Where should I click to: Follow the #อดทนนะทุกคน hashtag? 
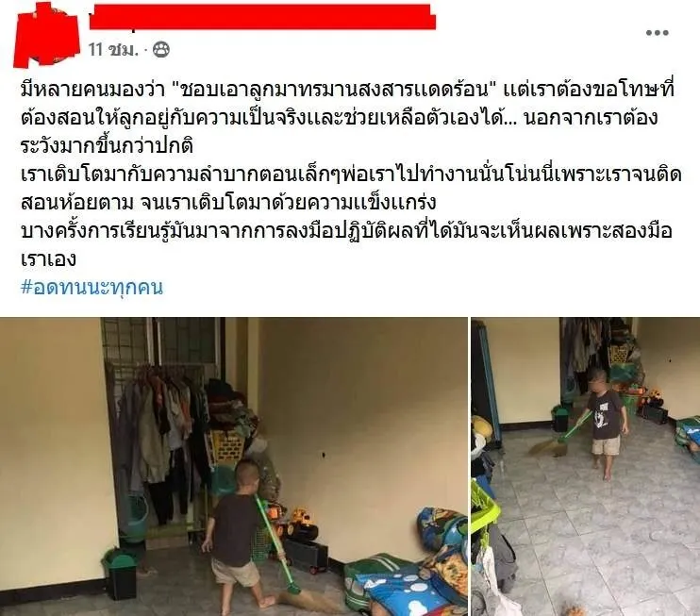click(92, 288)
